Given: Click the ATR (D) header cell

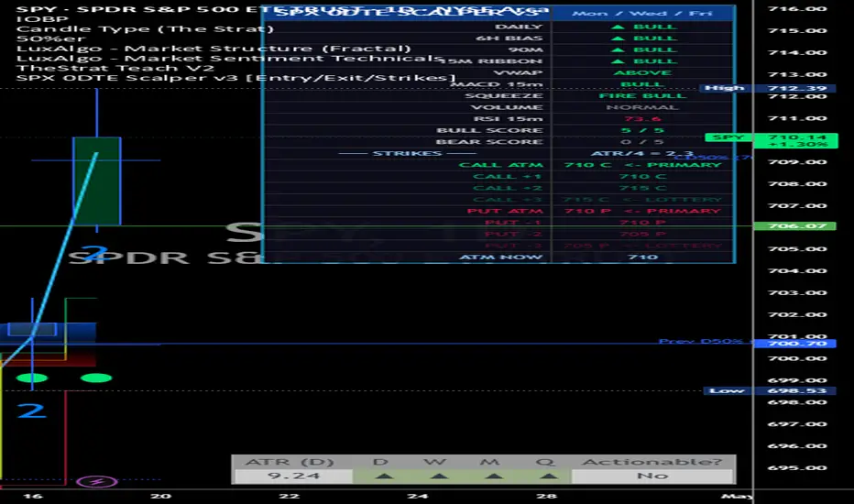Looking at the screenshot, I should (290, 462).
